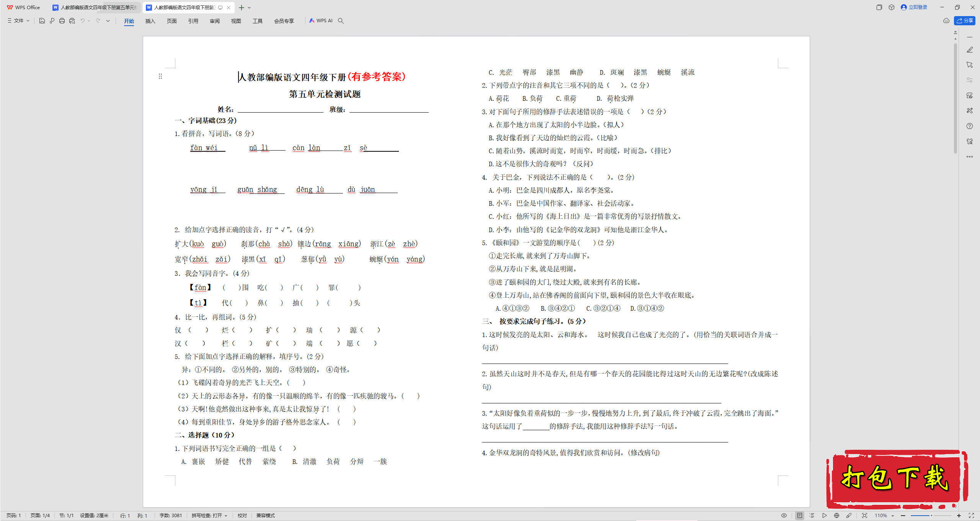Open the undo history dropdown arrow
Screen dimensions: 980x521
(x=89, y=21)
